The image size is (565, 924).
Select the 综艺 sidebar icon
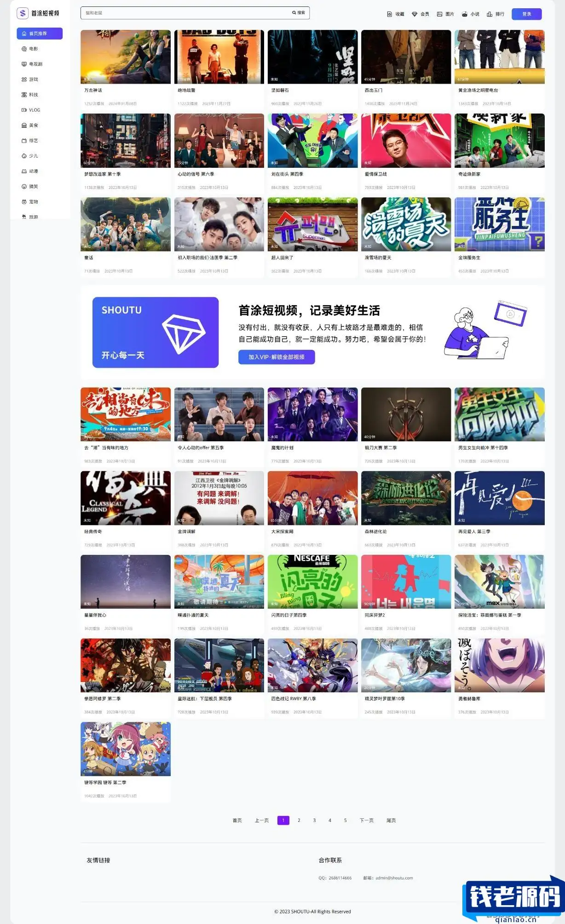point(24,141)
